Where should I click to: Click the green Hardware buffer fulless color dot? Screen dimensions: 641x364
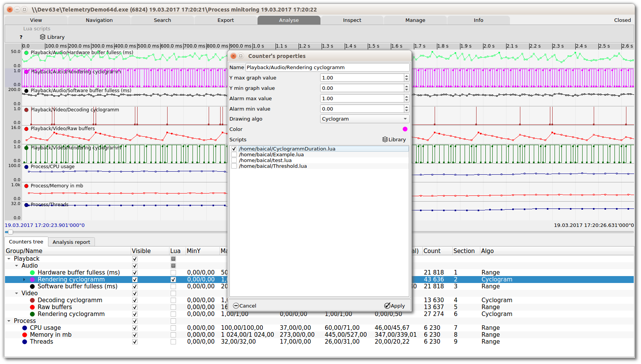coord(32,273)
